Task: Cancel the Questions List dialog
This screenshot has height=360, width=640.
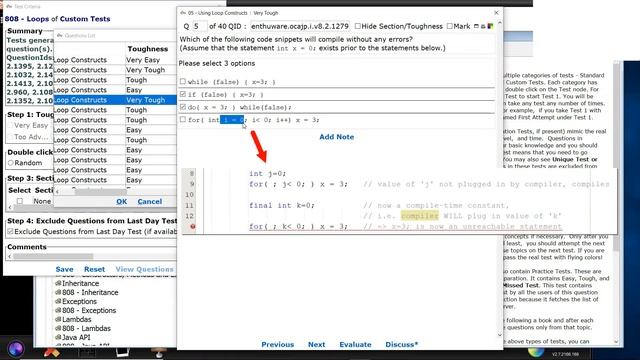Action: click(x=149, y=202)
